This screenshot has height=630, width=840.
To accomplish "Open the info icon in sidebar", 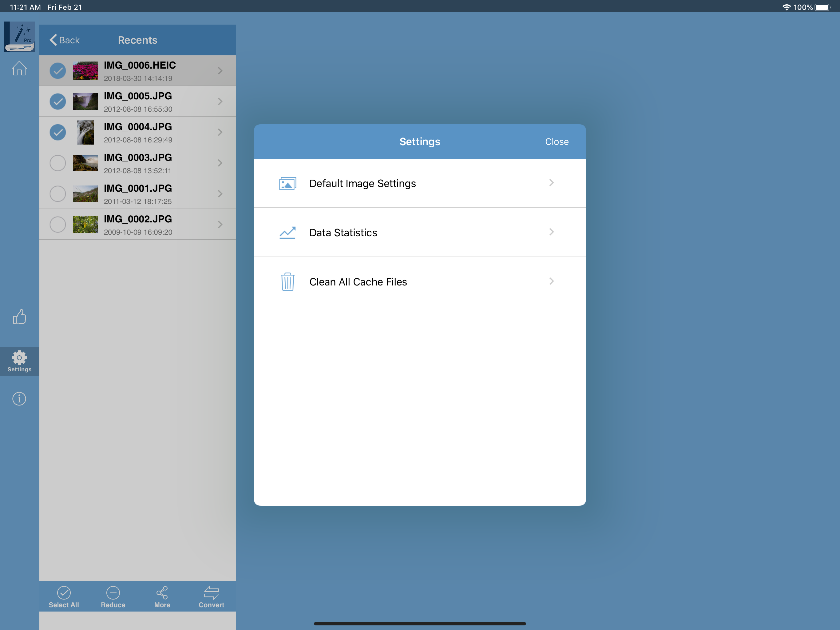I will (x=19, y=399).
